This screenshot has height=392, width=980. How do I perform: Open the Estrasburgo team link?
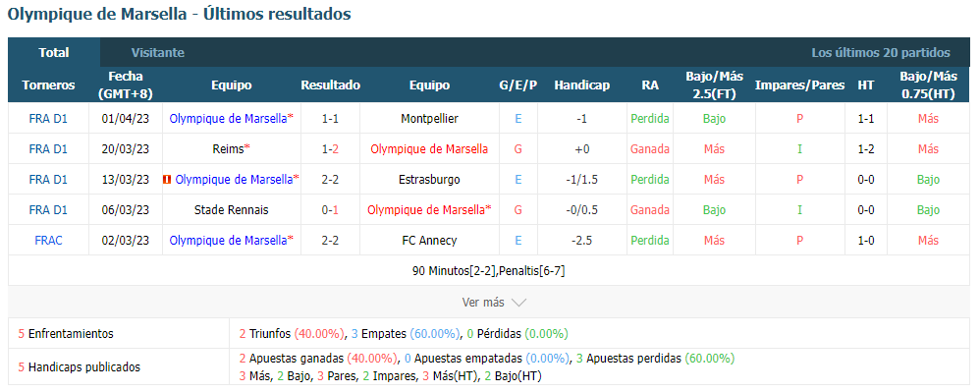pyautogui.click(x=429, y=180)
